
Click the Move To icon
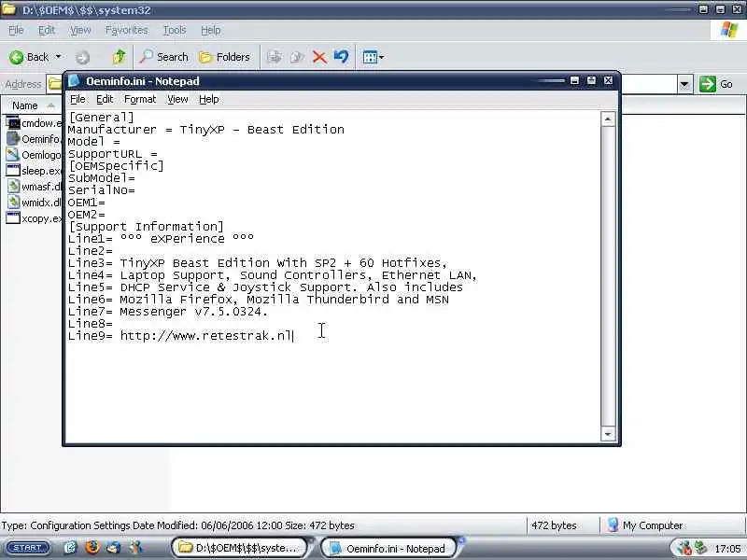(x=275, y=57)
